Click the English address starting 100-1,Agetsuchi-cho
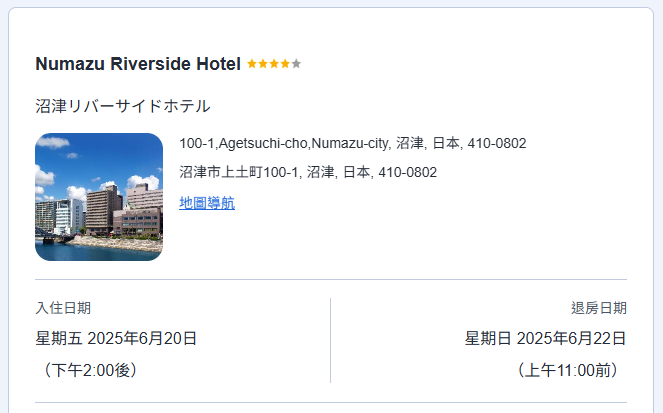Screen dimensions: 663x413 coord(353,143)
